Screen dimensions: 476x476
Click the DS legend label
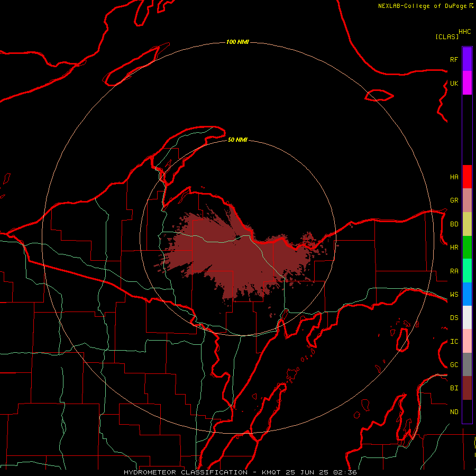coord(454,318)
